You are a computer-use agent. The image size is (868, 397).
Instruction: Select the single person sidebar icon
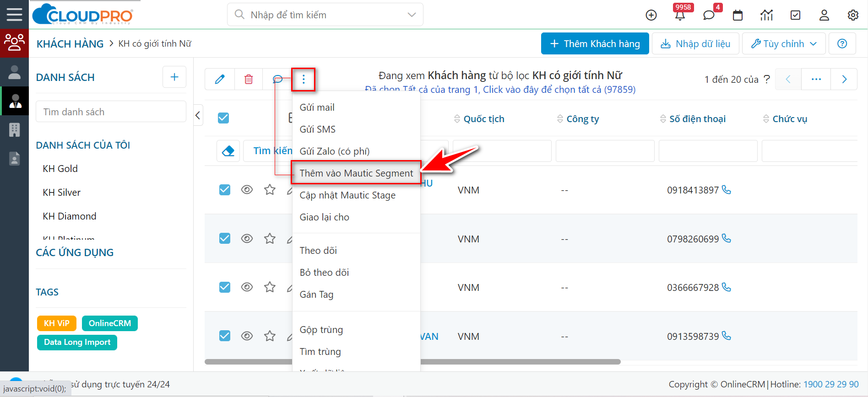14,72
